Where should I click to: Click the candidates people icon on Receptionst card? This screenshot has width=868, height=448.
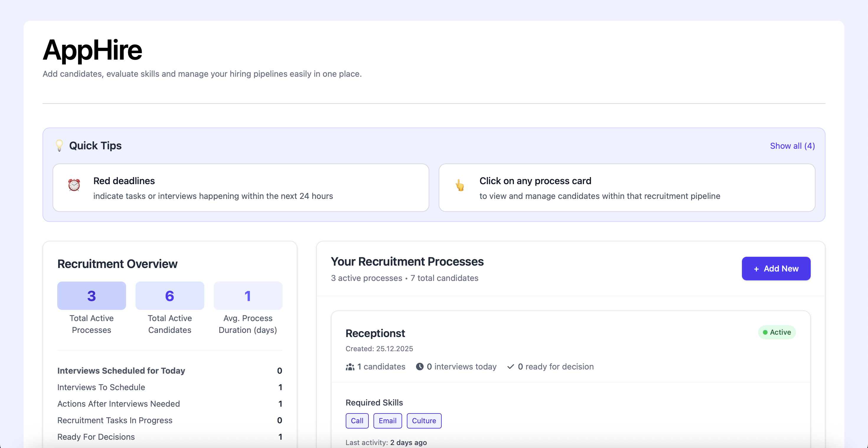tap(350, 367)
